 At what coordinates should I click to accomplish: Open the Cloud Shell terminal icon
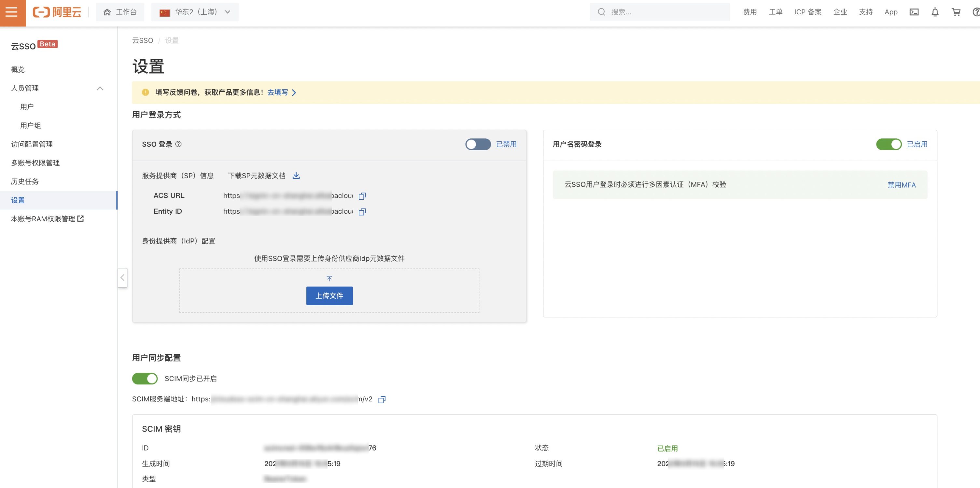pyautogui.click(x=914, y=12)
